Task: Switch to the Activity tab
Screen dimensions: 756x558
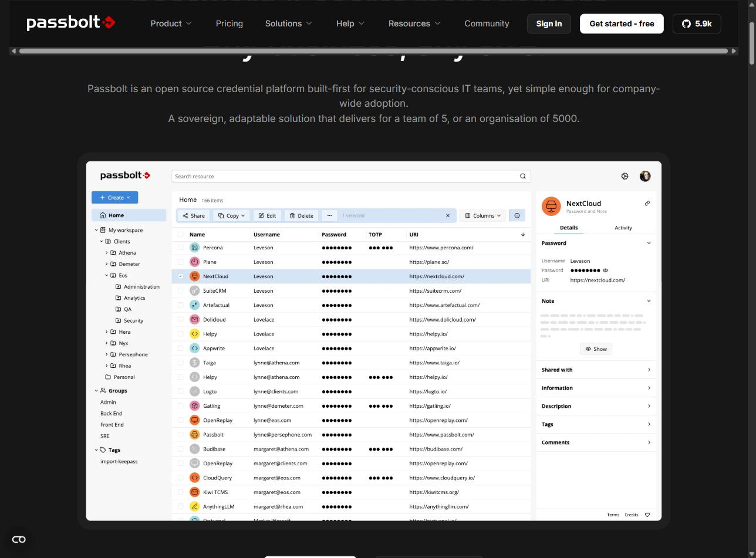Action: 623,228
